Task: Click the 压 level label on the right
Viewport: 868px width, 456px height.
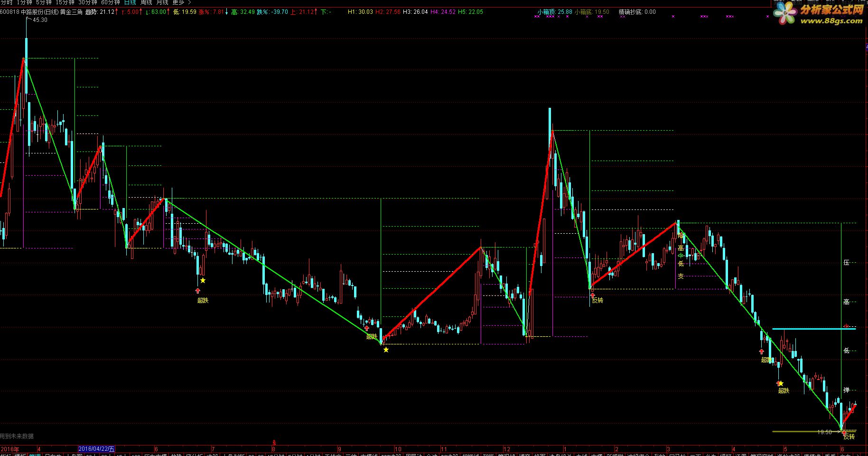Action: [x=846, y=262]
